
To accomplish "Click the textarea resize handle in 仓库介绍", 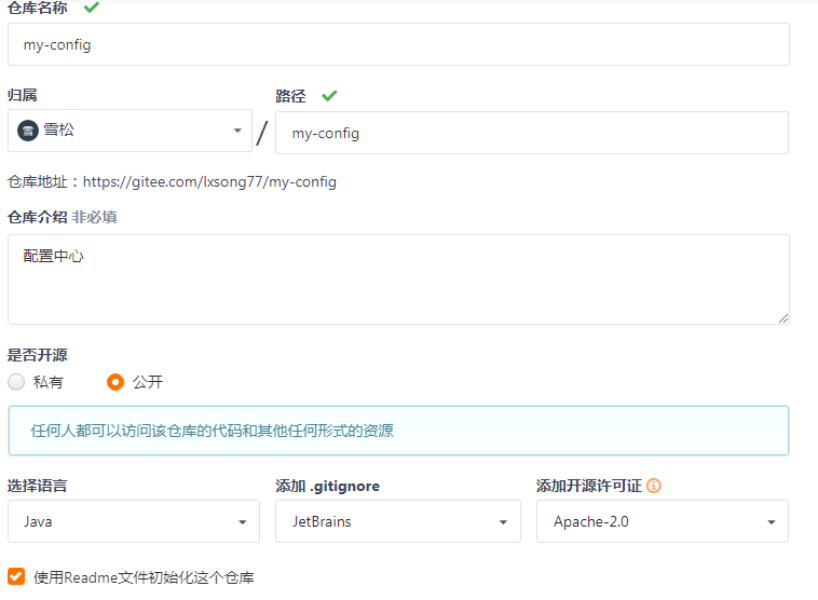I will 783,318.
